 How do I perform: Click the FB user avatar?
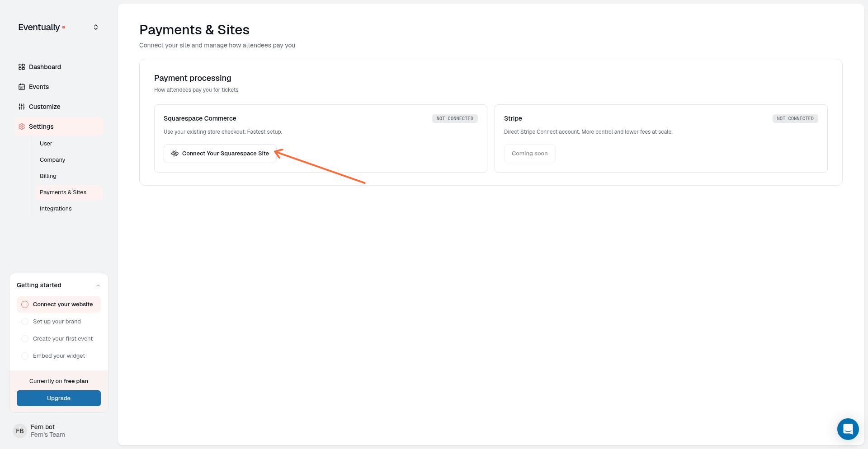(20, 431)
